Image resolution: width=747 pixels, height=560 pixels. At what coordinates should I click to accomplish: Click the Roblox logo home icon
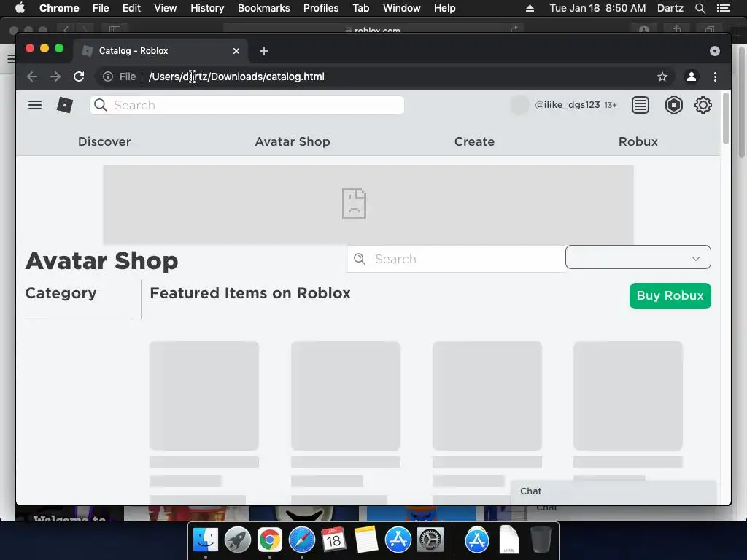point(65,105)
